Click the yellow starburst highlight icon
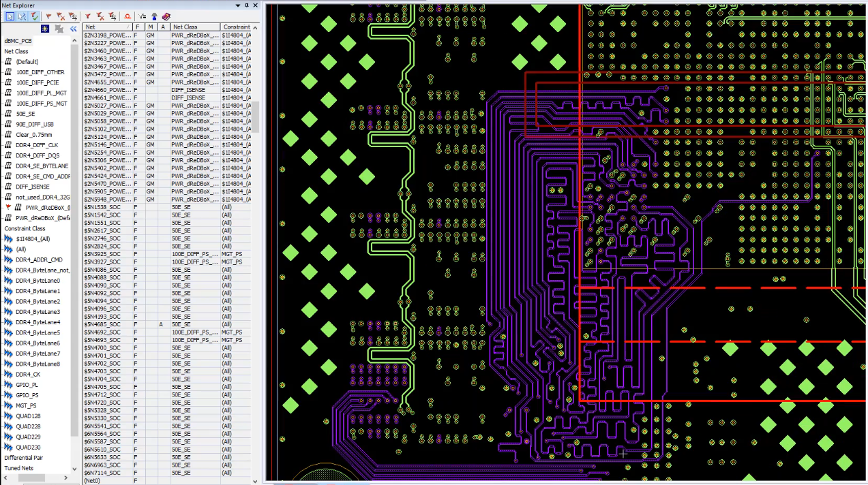The image size is (868, 485). pyautogui.click(x=44, y=29)
